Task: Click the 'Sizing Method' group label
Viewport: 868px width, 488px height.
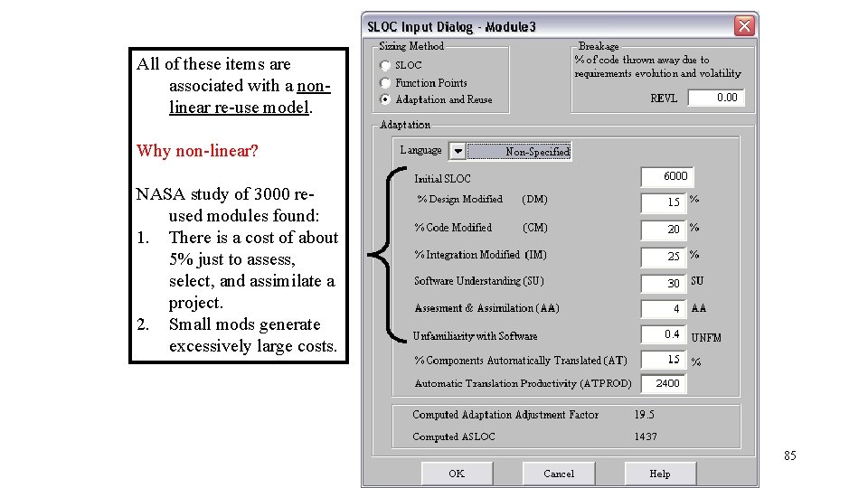Action: pyautogui.click(x=411, y=46)
